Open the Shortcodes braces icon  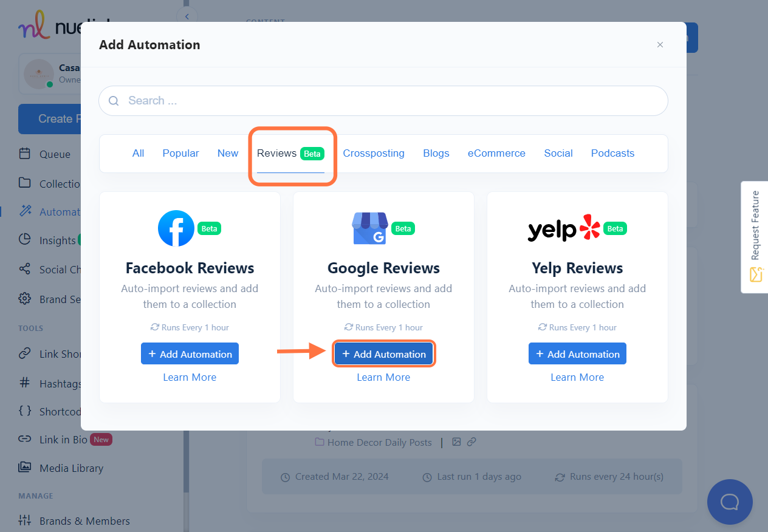[x=24, y=411]
